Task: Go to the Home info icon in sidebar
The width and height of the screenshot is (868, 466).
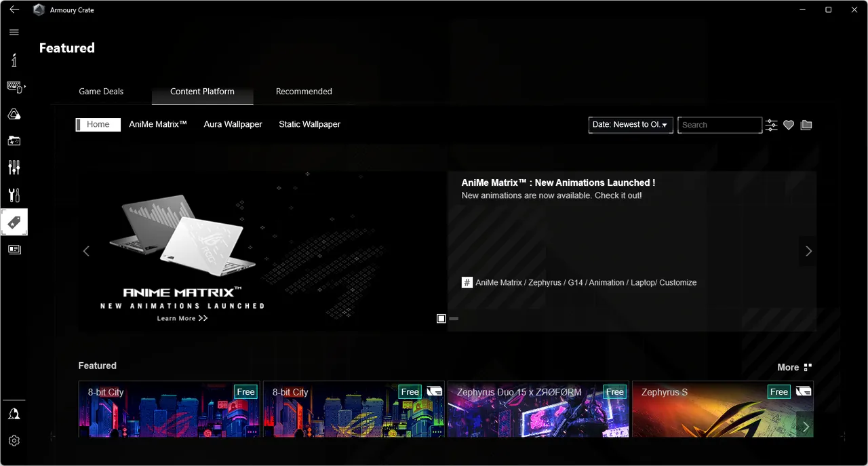Action: (x=14, y=60)
